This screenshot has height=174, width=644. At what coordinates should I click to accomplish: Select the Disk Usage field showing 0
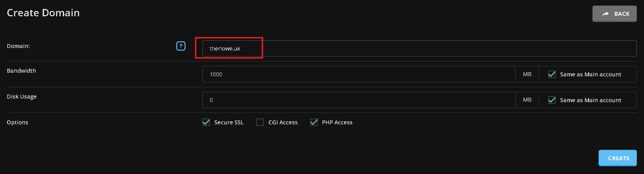tap(359, 100)
